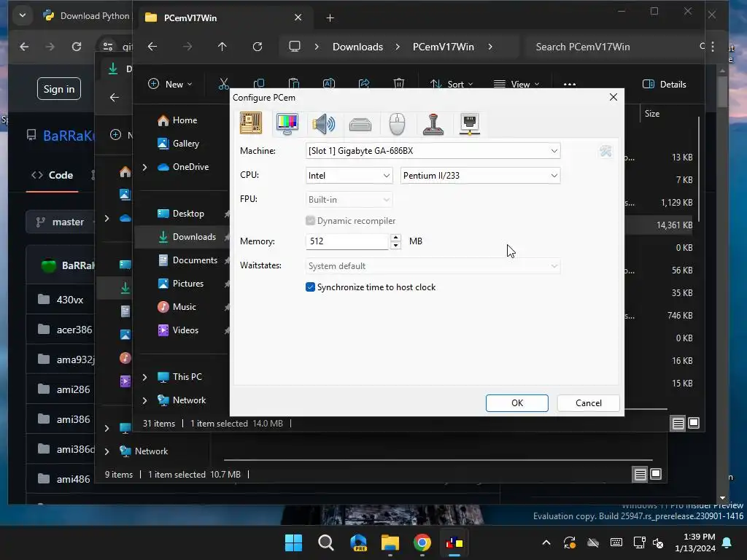Image resolution: width=747 pixels, height=560 pixels.
Task: Click the Search PCemV17Win box
Action: (x=614, y=47)
